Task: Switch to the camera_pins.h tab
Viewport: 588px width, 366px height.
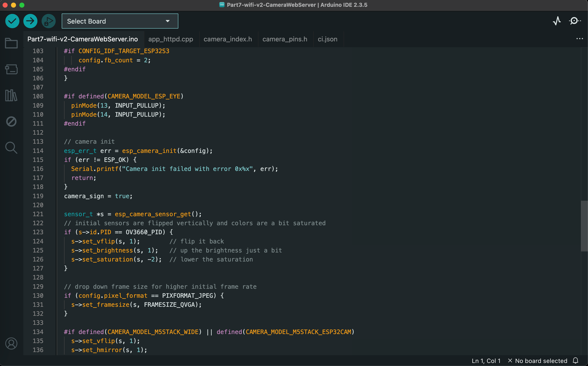Action: tap(285, 39)
